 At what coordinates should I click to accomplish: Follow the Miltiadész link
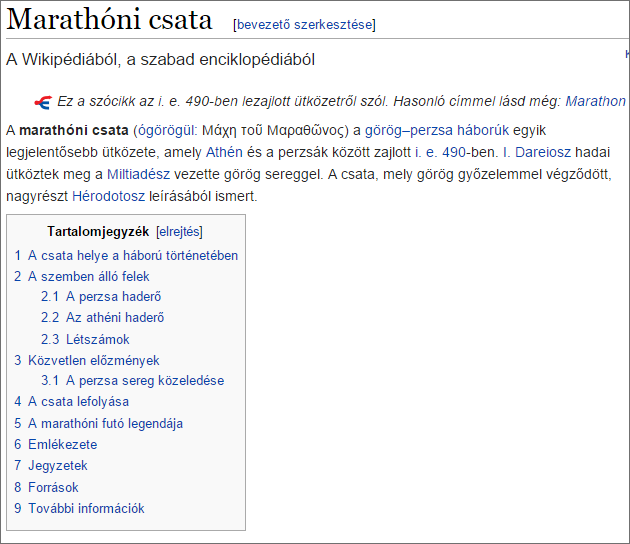139,174
